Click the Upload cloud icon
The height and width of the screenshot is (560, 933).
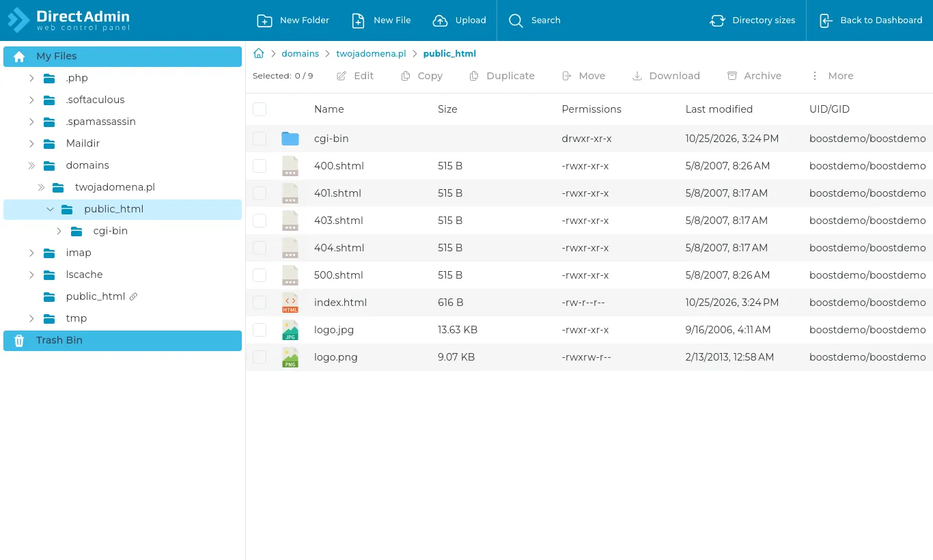(440, 20)
